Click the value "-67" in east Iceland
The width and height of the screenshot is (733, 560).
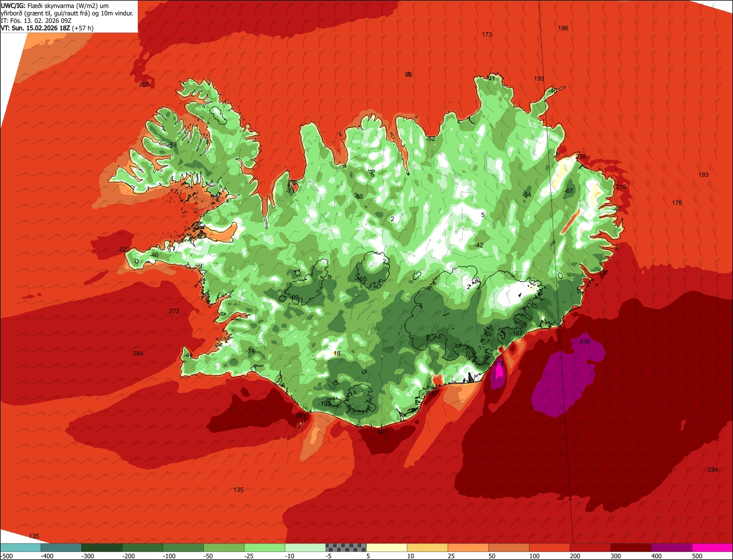click(569, 191)
